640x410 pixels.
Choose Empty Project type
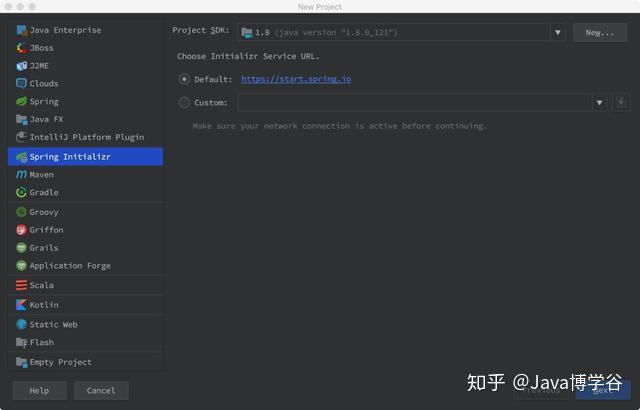pos(85,362)
